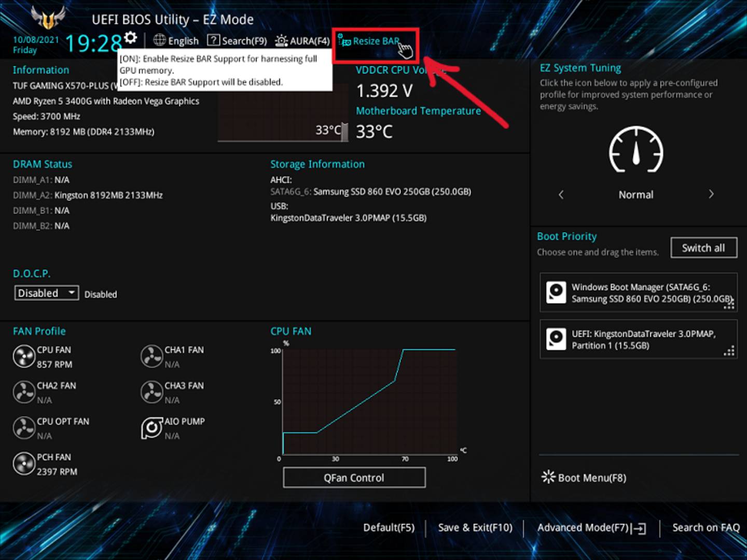
Task: Select UEFI KingstonDataTraveler boot entry text
Action: click(644, 339)
